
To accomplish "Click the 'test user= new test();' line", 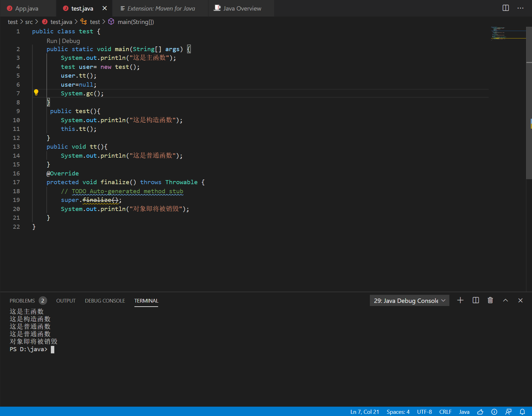I will pos(100,67).
